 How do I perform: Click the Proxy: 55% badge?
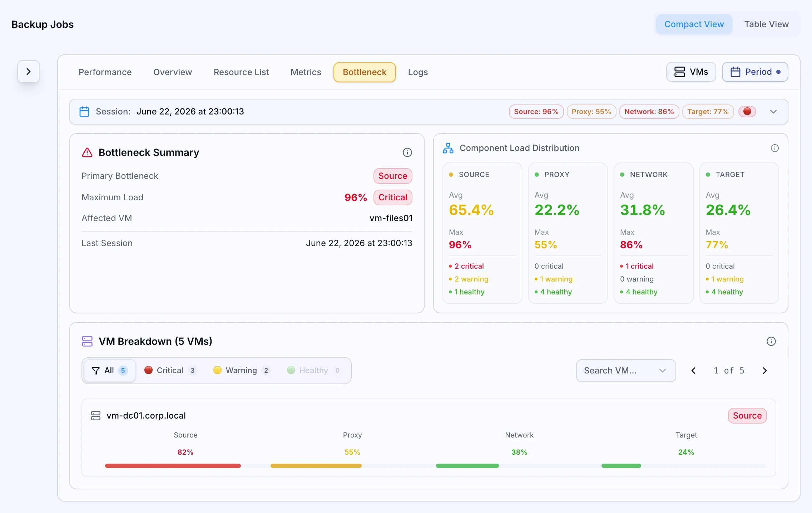pos(591,112)
